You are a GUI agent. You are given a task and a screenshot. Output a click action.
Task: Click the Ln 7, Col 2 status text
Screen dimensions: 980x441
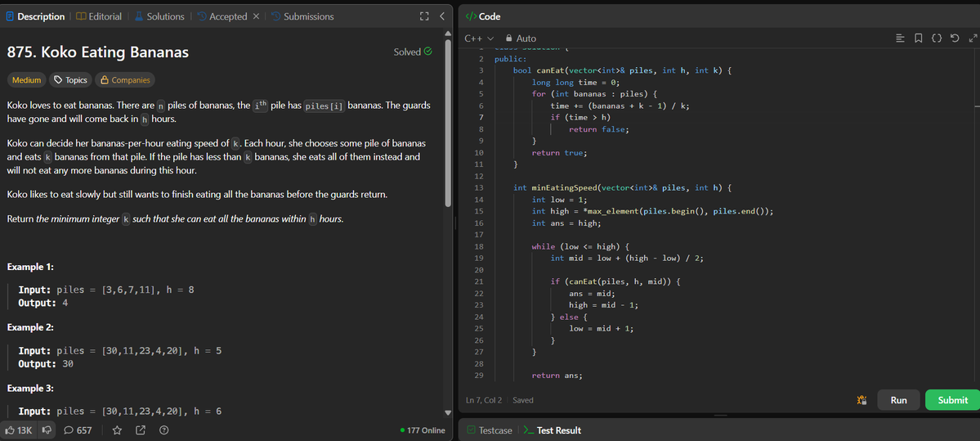[484, 400]
